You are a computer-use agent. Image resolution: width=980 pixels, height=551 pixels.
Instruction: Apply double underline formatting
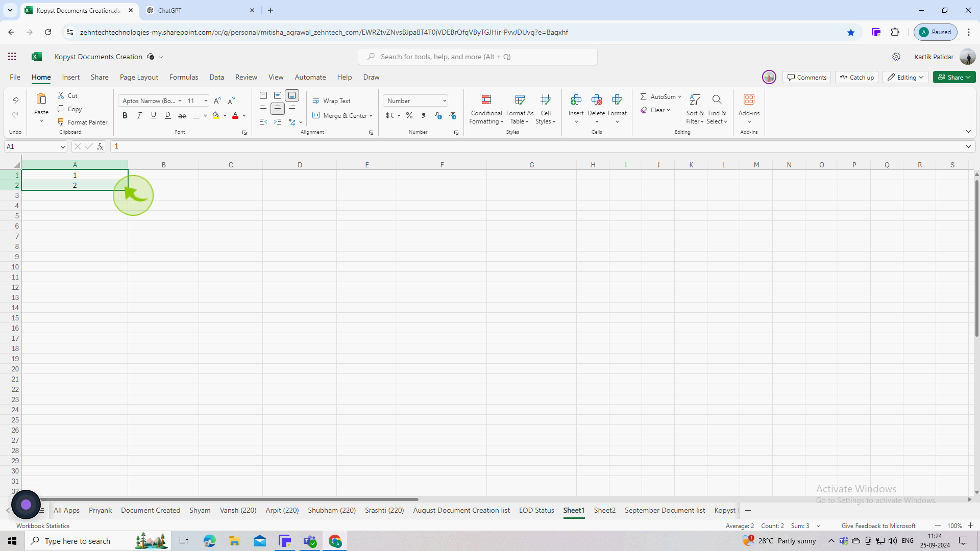pos(168,115)
